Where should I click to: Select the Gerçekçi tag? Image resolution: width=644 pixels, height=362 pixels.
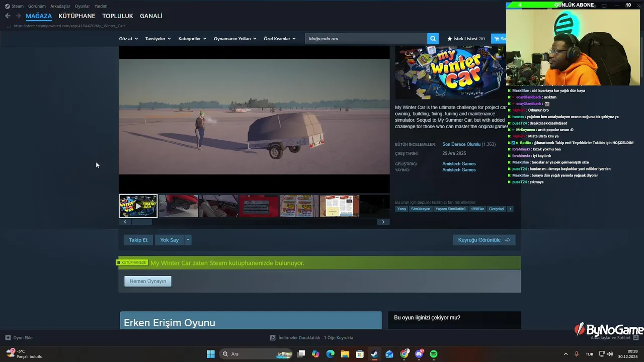pos(497,209)
